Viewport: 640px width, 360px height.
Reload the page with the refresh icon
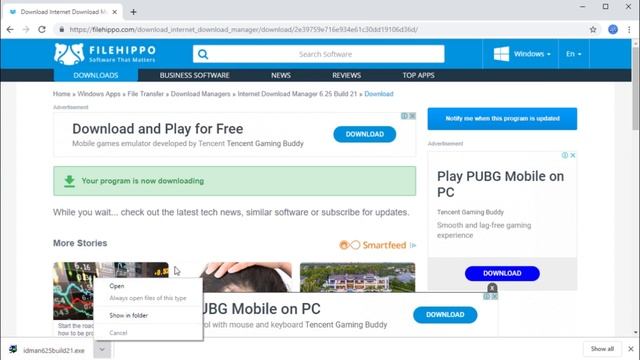[42, 29]
